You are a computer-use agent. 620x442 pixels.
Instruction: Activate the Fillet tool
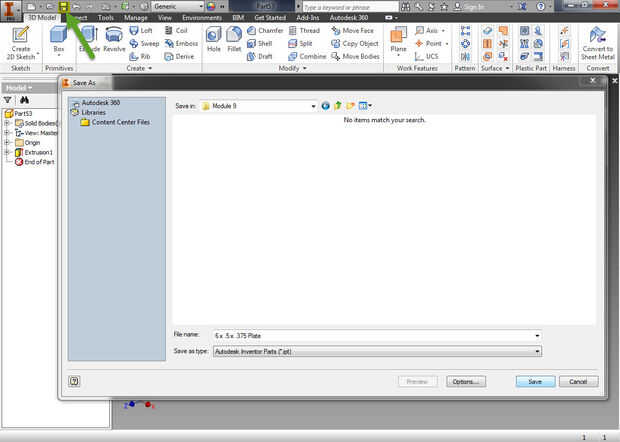[234, 39]
